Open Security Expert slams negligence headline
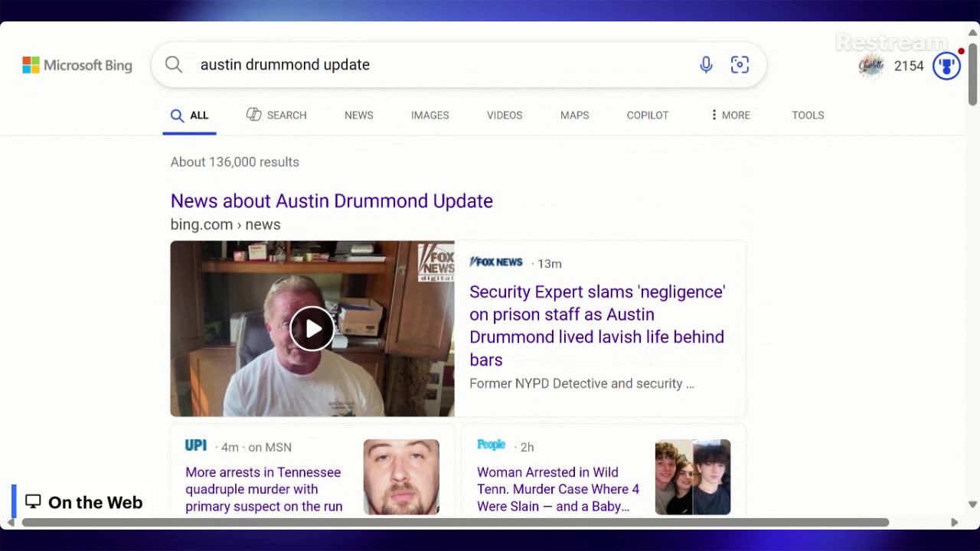 (597, 325)
